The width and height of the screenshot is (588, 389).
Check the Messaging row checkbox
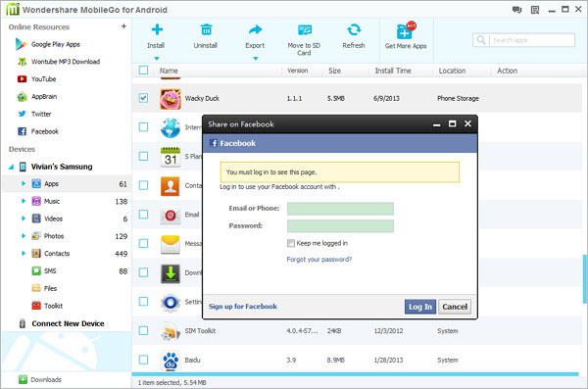click(x=143, y=243)
